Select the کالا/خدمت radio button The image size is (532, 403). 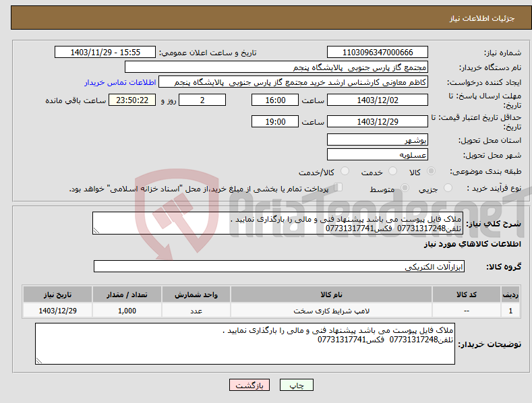pyautogui.click(x=345, y=171)
